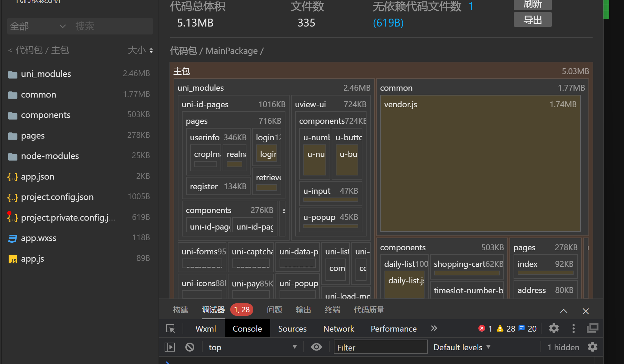Select the address 80KB treemap block
The image size is (624, 364).
tap(545, 290)
